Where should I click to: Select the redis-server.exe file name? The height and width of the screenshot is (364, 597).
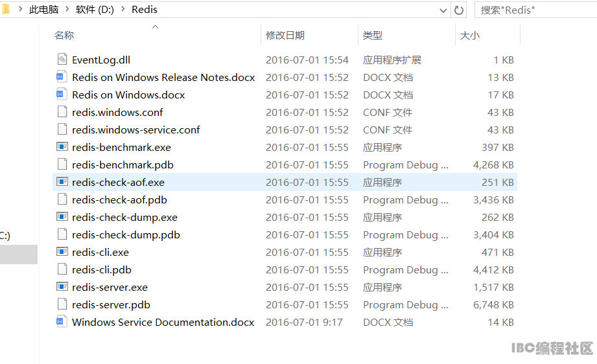point(110,287)
